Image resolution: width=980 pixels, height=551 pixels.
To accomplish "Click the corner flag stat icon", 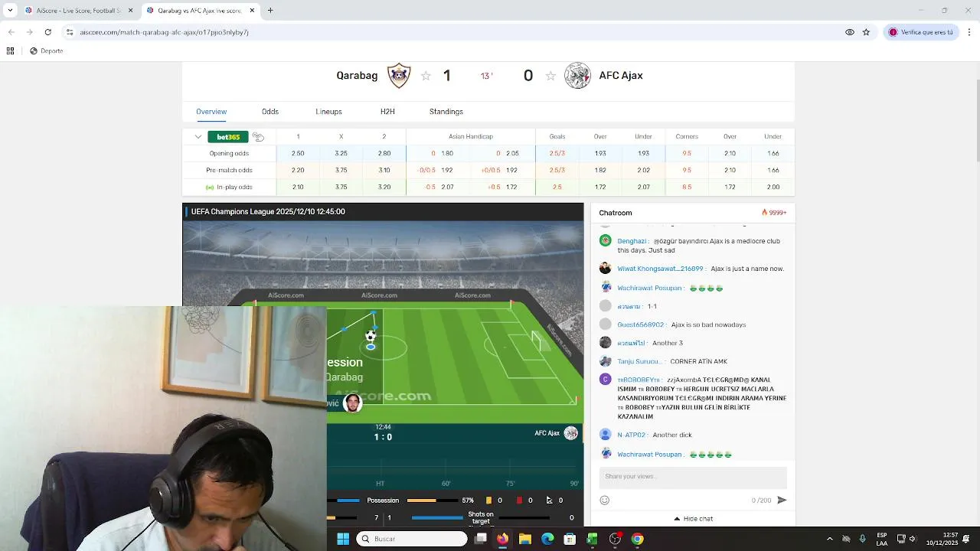I will tap(549, 500).
